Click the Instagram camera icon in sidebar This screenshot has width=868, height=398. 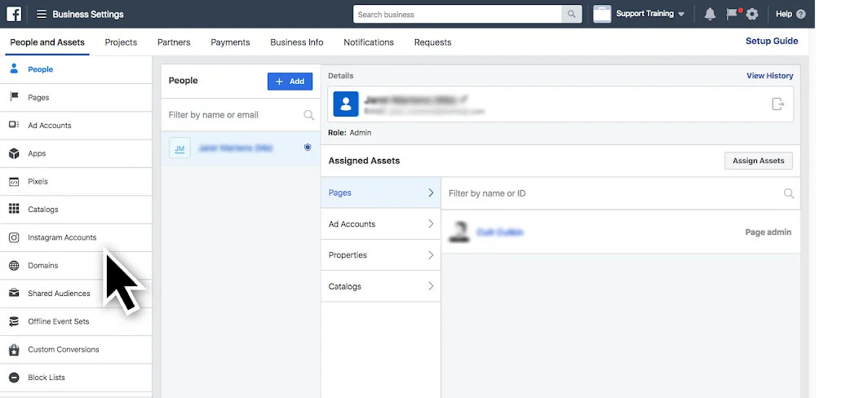coord(14,237)
